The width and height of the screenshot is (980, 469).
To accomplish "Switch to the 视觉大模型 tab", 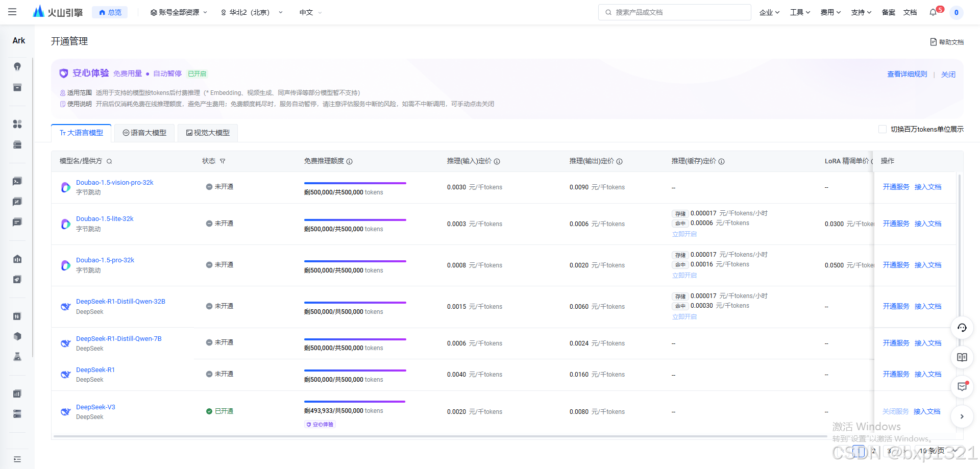I will point(208,133).
